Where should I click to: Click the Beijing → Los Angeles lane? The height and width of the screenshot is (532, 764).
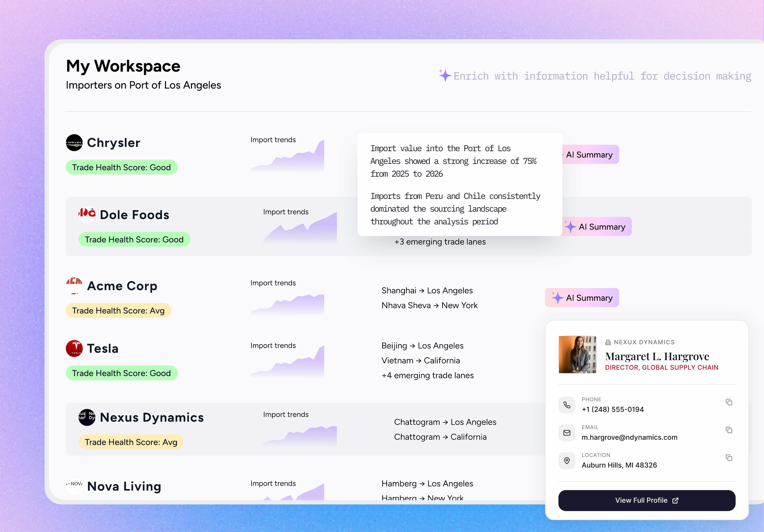pyautogui.click(x=422, y=346)
